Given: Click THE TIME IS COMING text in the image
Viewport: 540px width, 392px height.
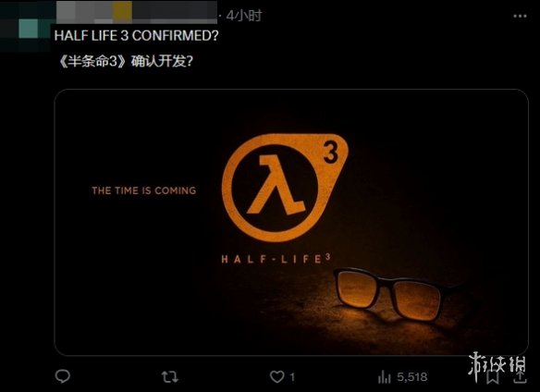Looking at the screenshot, I should pyautogui.click(x=144, y=190).
